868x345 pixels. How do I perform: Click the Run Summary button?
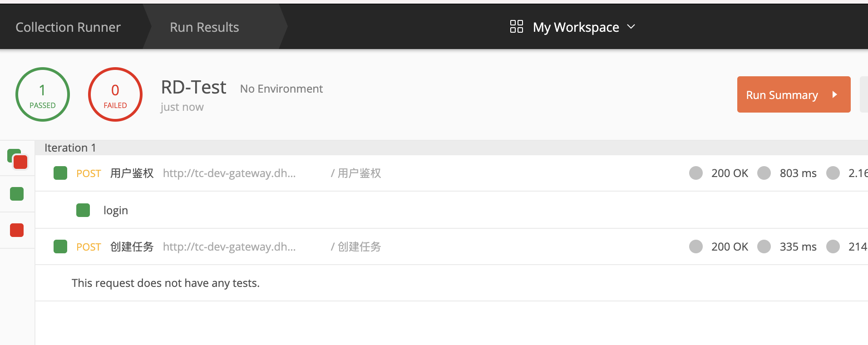click(x=794, y=94)
